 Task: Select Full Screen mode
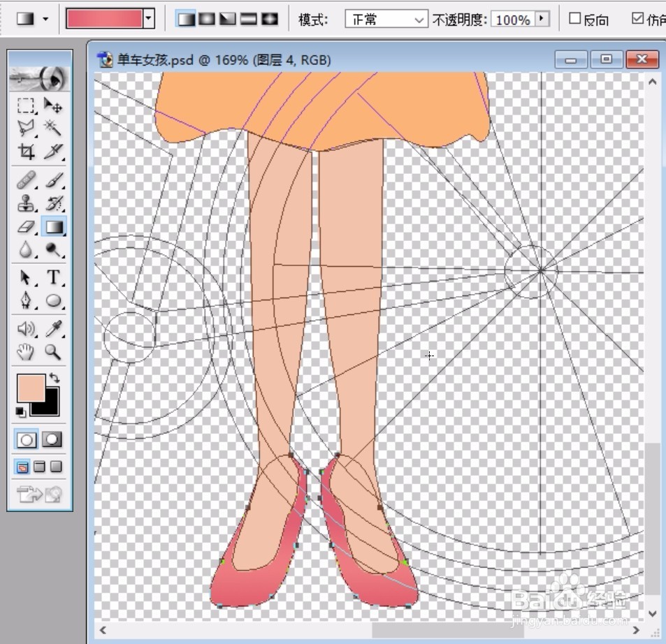[x=56, y=467]
